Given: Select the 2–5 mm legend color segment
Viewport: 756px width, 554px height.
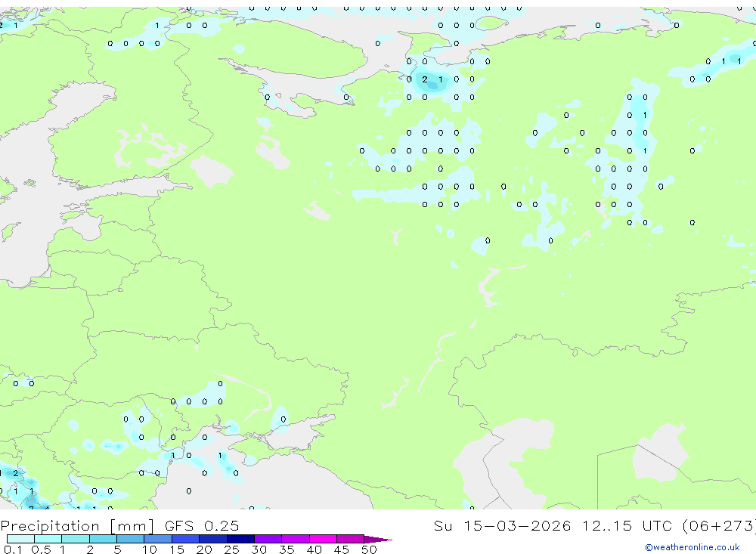Looking at the screenshot, I should pos(103,539).
